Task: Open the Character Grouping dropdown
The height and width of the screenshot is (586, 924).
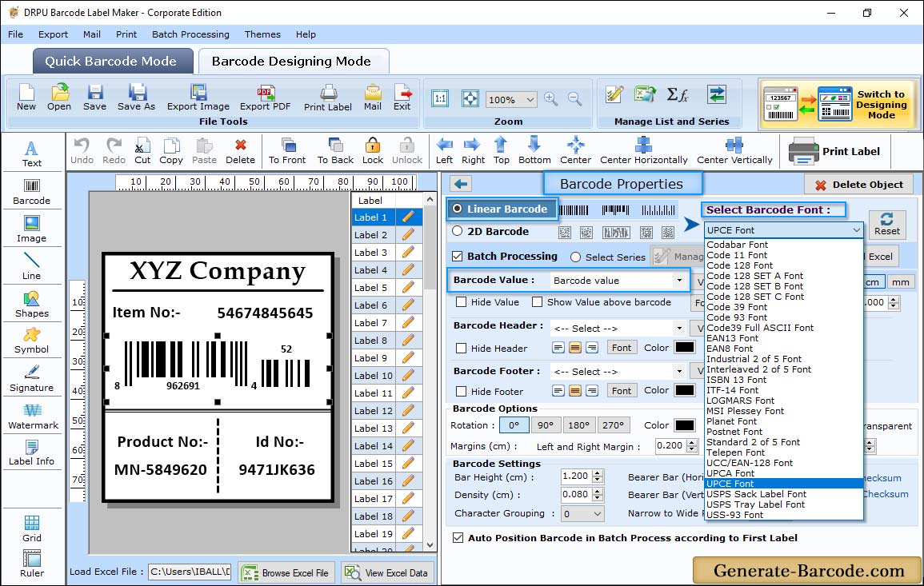Action: click(x=597, y=513)
